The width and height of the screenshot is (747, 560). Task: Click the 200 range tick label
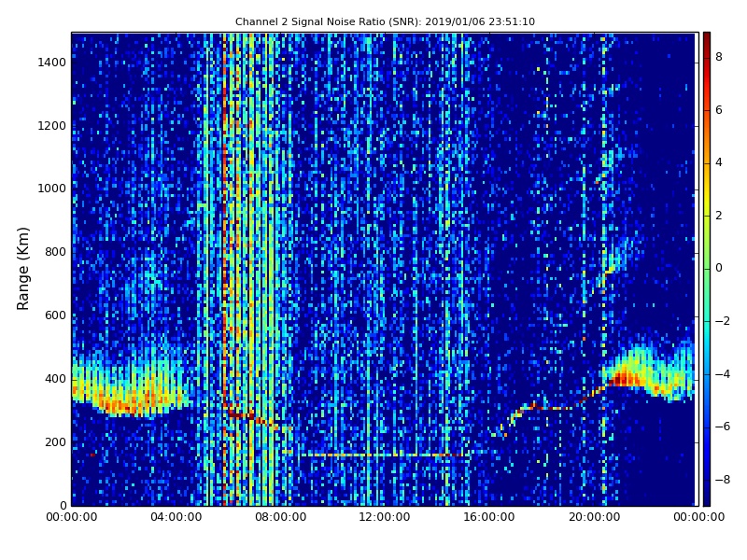tap(55, 442)
